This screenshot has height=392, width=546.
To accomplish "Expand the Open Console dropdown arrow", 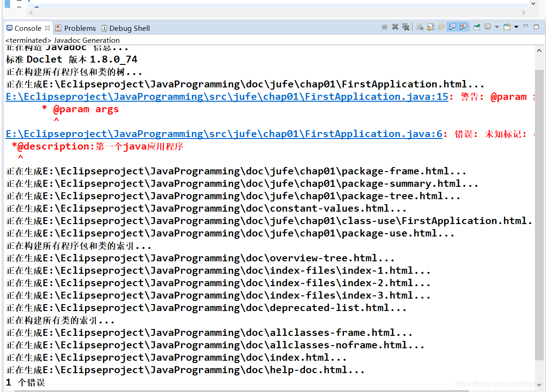I will pos(517,27).
